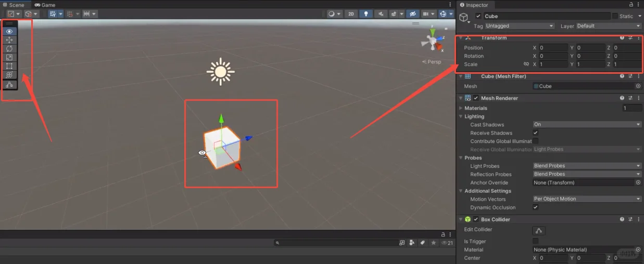Toggle grid visibility icon in Scene toolbar
This screenshot has width=644, height=264.
(x=53, y=14)
